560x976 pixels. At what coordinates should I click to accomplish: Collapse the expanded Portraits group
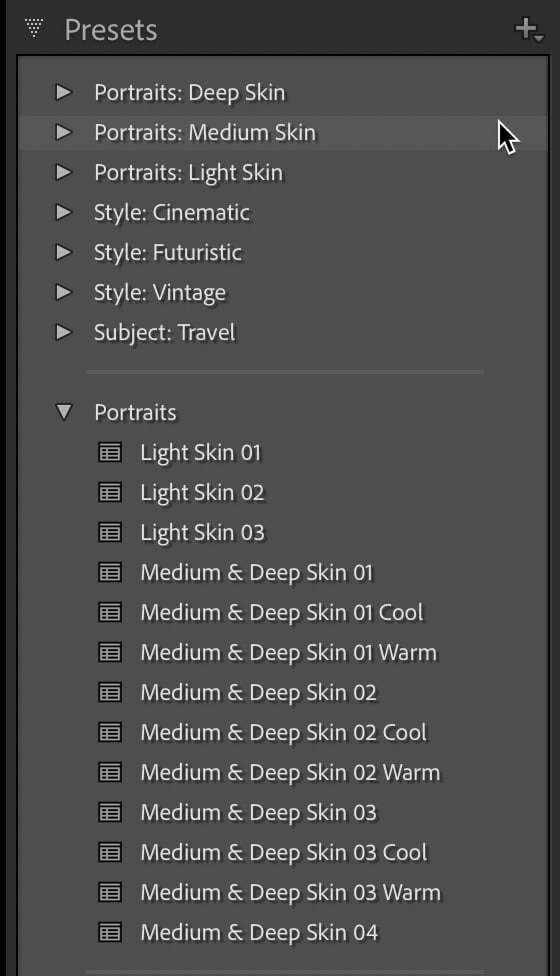(63, 412)
